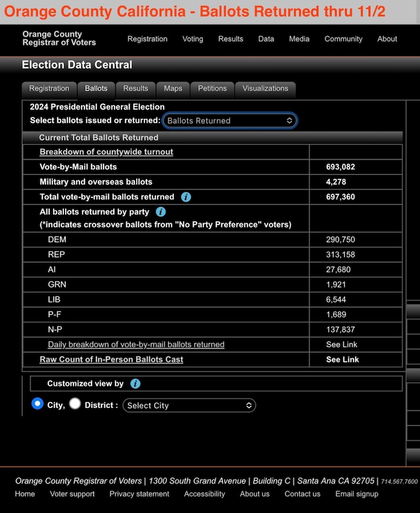Select the District radio button

[75, 404]
